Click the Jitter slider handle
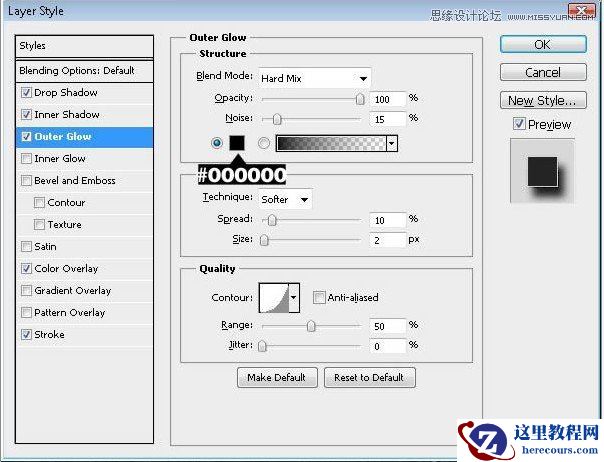604x462 pixels. (x=262, y=346)
